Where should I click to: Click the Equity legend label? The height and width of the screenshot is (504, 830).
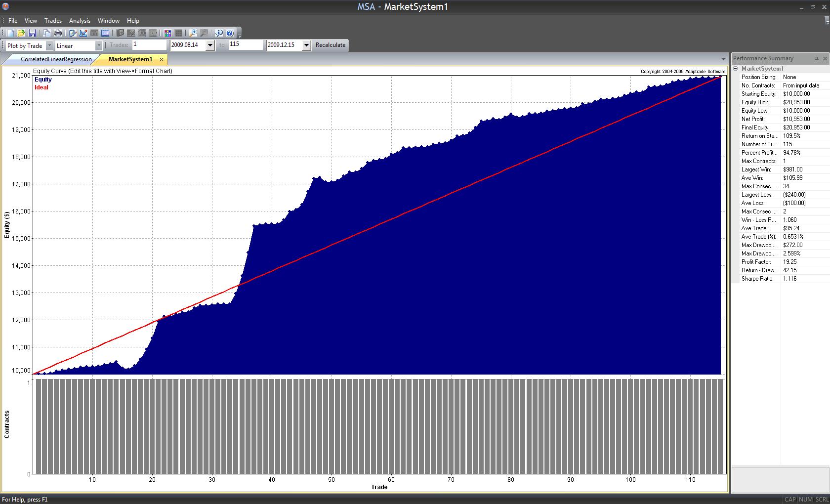tap(43, 80)
